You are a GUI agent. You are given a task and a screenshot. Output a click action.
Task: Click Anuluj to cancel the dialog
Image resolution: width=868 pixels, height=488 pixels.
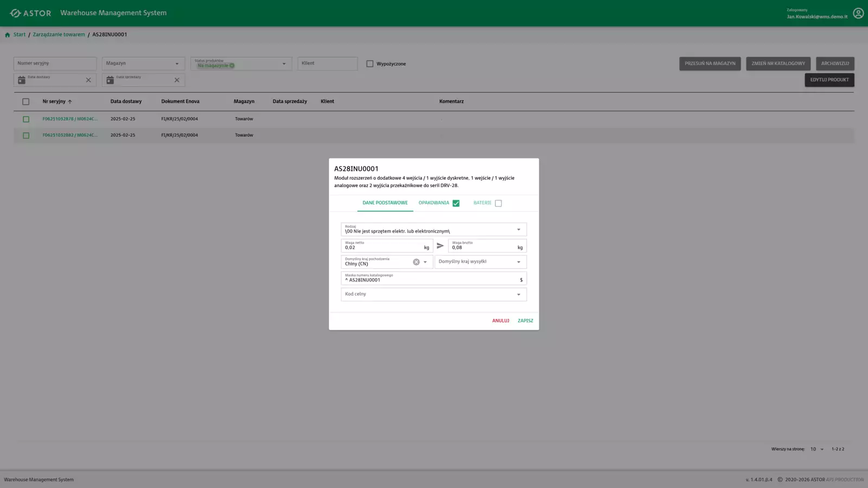500,320
